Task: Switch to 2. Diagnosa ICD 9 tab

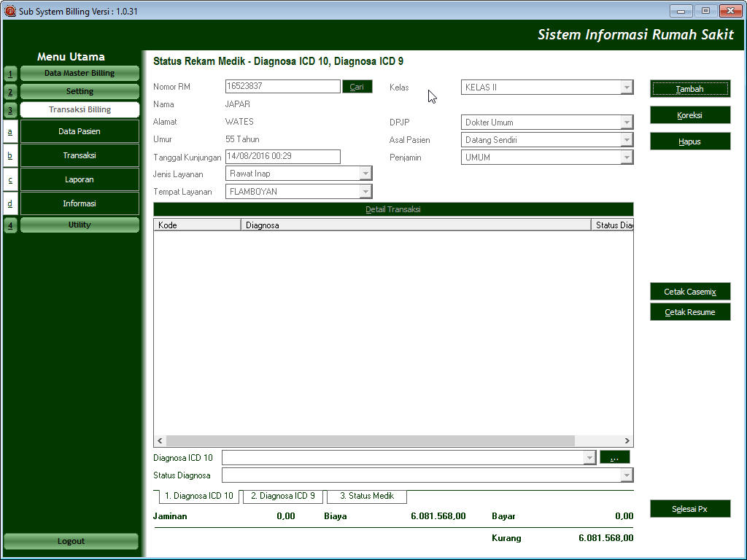Action: (283, 496)
